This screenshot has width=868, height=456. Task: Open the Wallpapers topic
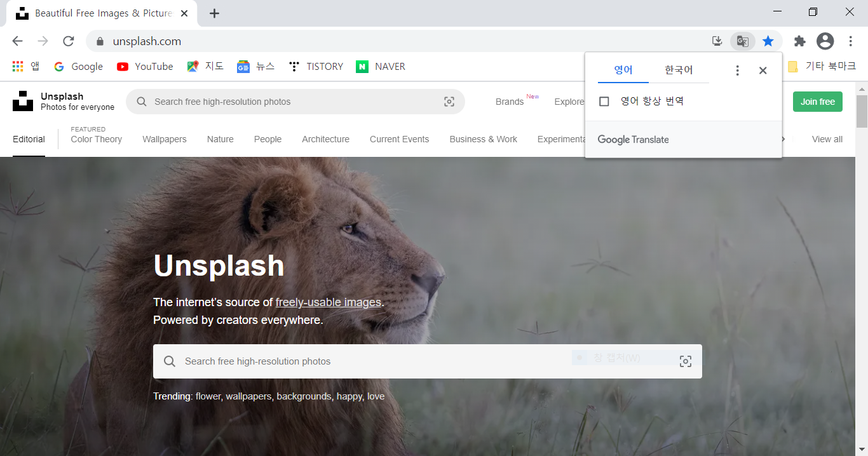coord(165,139)
